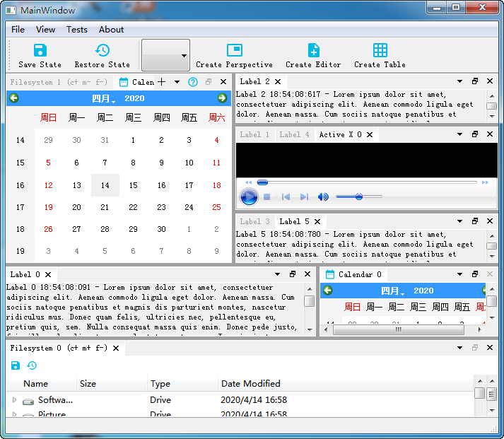Click the media player fast forward icon
Viewport: 504px width, 439px height.
click(x=485, y=182)
